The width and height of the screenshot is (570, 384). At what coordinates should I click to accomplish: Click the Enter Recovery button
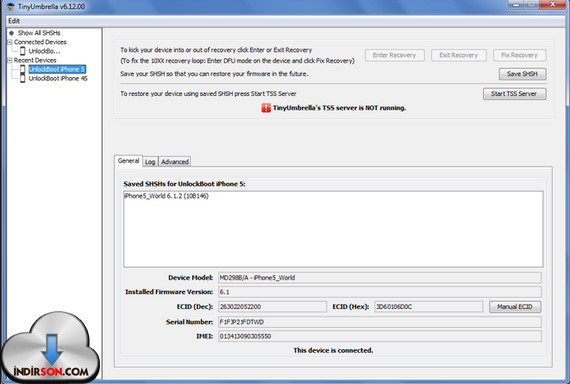coord(394,55)
